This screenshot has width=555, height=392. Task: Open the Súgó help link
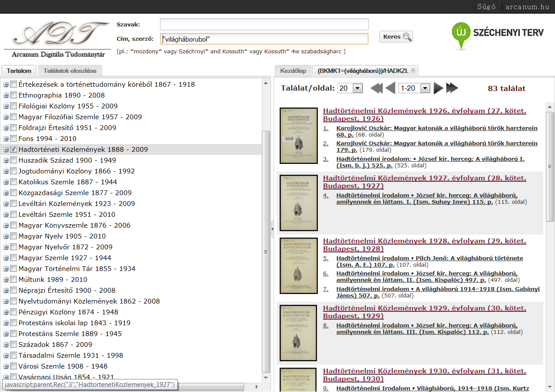click(486, 7)
